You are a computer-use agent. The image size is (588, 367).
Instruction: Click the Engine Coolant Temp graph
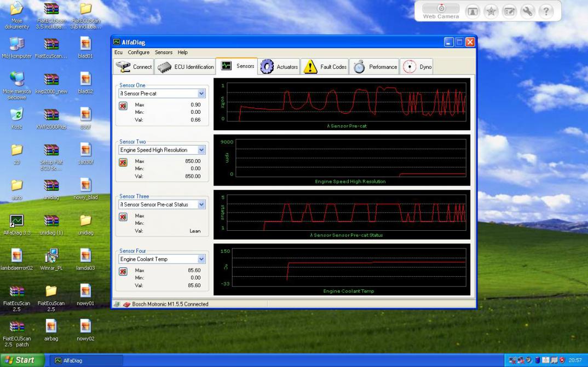pos(349,268)
